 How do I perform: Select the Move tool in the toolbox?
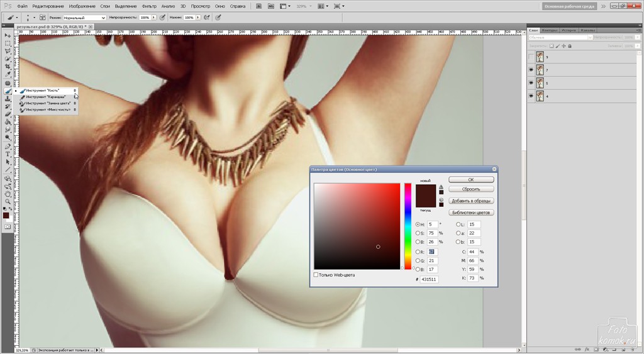pos(8,36)
